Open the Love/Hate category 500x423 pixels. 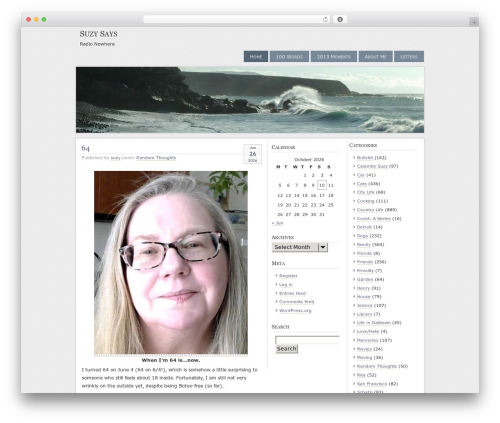click(368, 331)
